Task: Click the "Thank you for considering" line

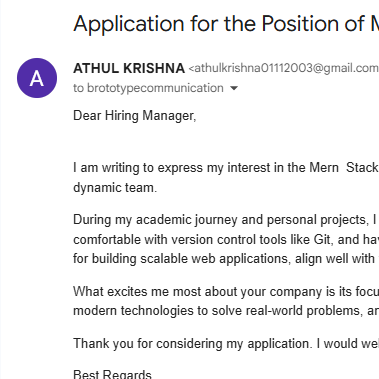Action: point(226,343)
